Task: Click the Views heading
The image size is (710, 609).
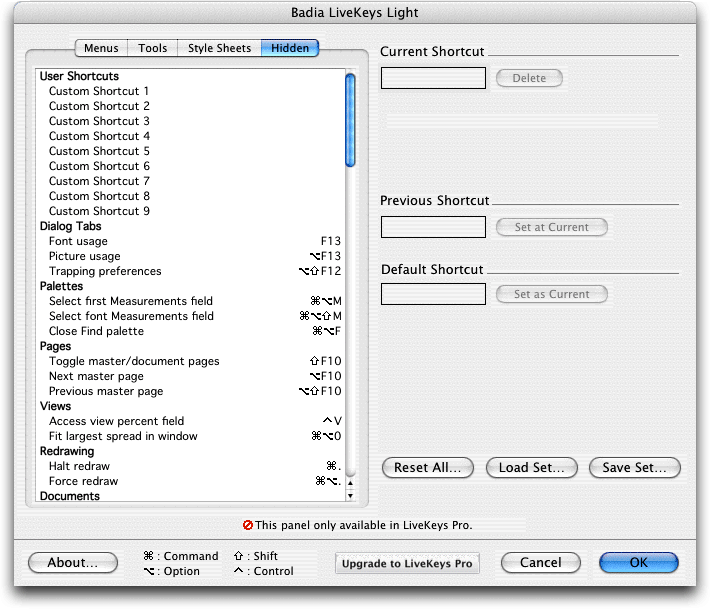Action: (55, 406)
